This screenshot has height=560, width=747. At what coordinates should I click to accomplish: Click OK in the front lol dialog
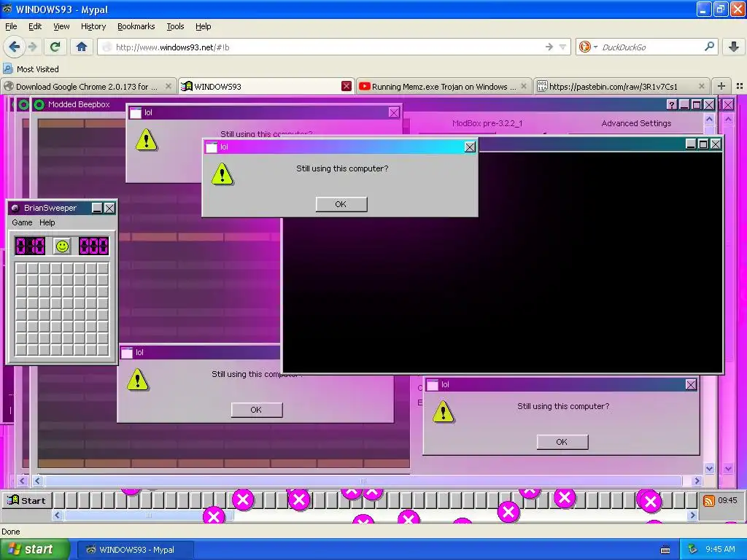[341, 204]
